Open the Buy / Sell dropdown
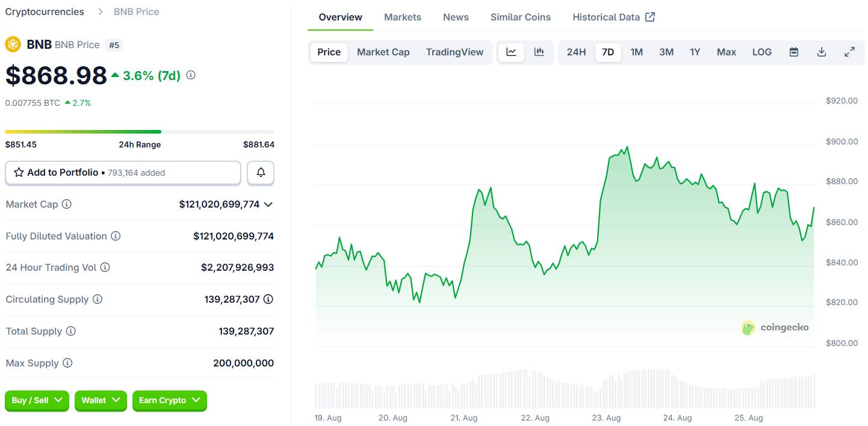868x426 pixels. click(x=37, y=401)
